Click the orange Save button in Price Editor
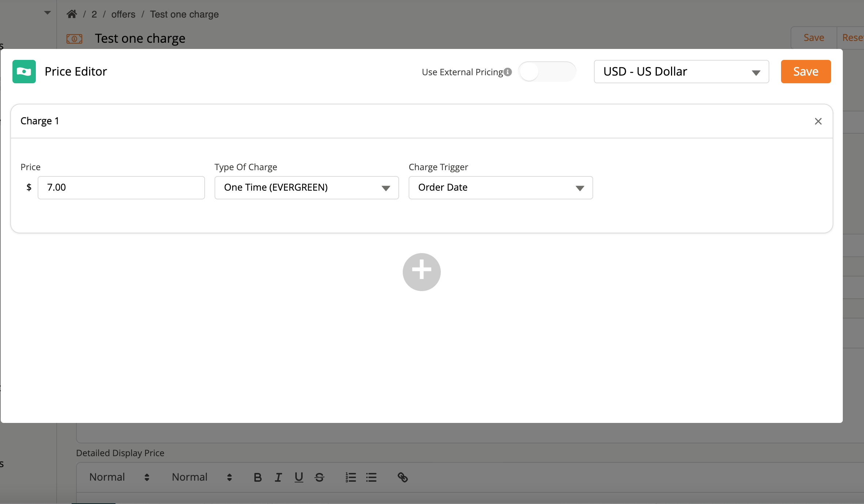This screenshot has height=504, width=864. coord(806,72)
